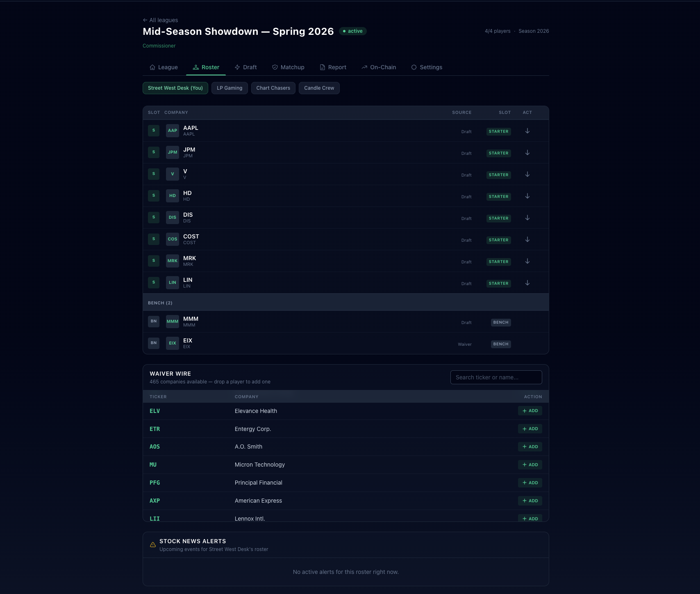The height and width of the screenshot is (594, 700).
Task: Click the down arrow for DIS
Action: tap(527, 218)
